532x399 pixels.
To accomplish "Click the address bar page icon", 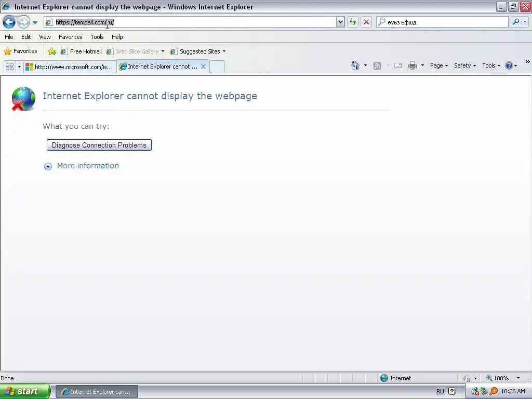I will coord(48,22).
